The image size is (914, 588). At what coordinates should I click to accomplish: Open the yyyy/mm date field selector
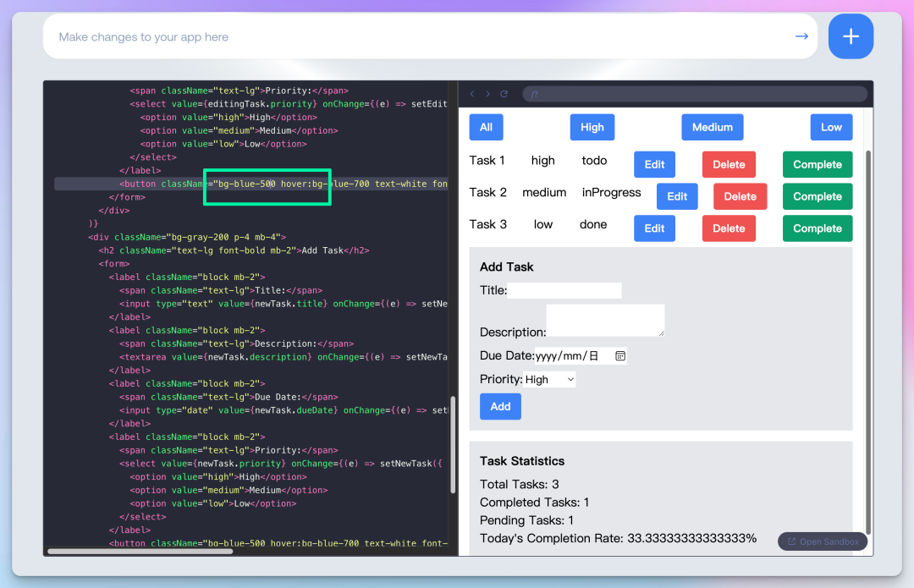tap(563, 355)
